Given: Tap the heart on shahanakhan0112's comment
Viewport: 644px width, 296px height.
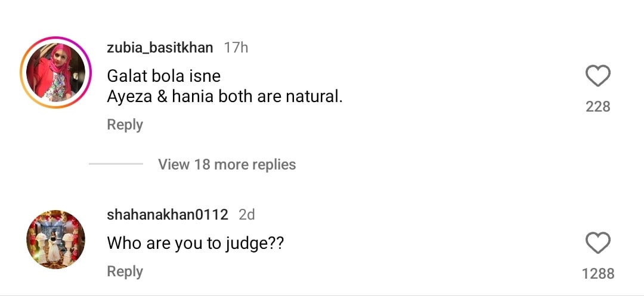Looking at the screenshot, I should pyautogui.click(x=597, y=243).
